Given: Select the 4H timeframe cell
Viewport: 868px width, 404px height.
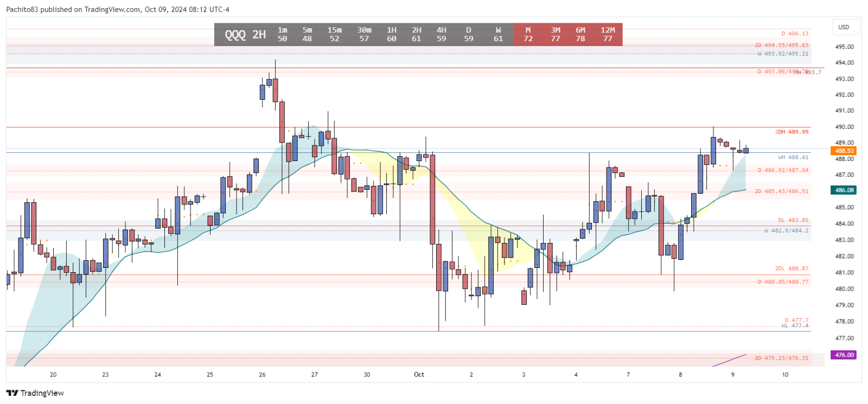Looking at the screenshot, I should pyautogui.click(x=442, y=34).
